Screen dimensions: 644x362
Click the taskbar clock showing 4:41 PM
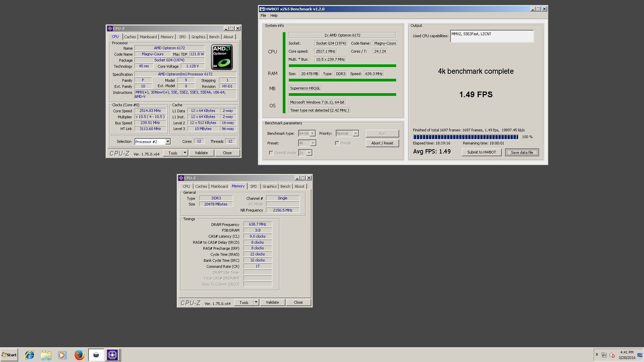[627, 355]
